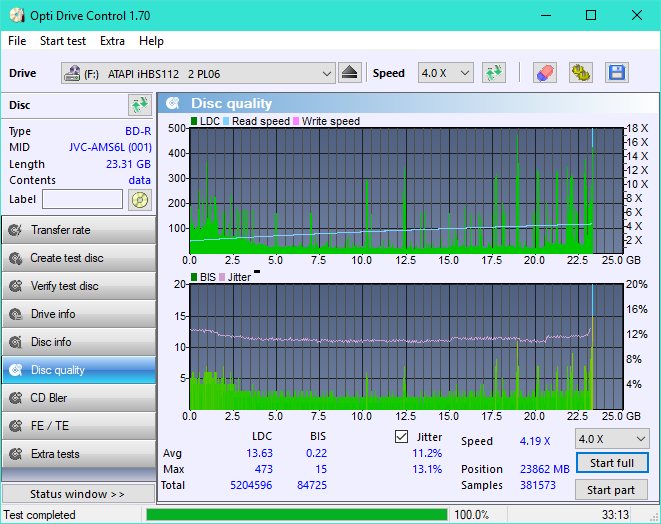
Task: Select Transfer rate in sidebar
Action: click(79, 230)
